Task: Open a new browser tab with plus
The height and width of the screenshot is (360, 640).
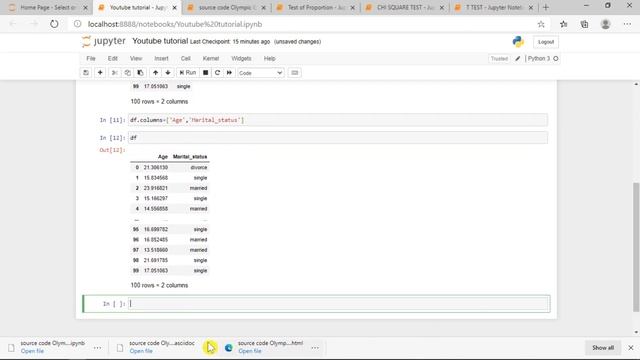Action: click(546, 7)
